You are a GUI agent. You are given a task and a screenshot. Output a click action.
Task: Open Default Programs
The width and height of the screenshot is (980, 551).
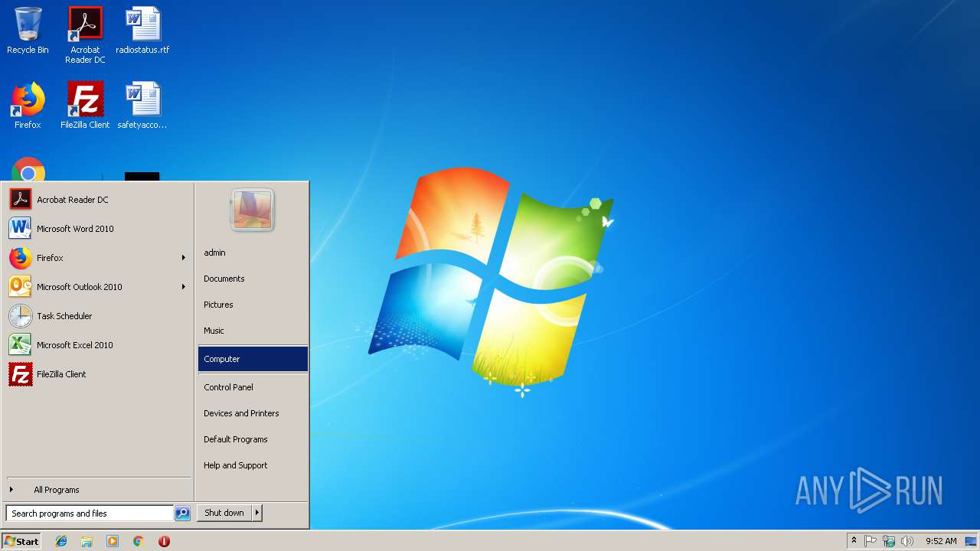point(253,439)
